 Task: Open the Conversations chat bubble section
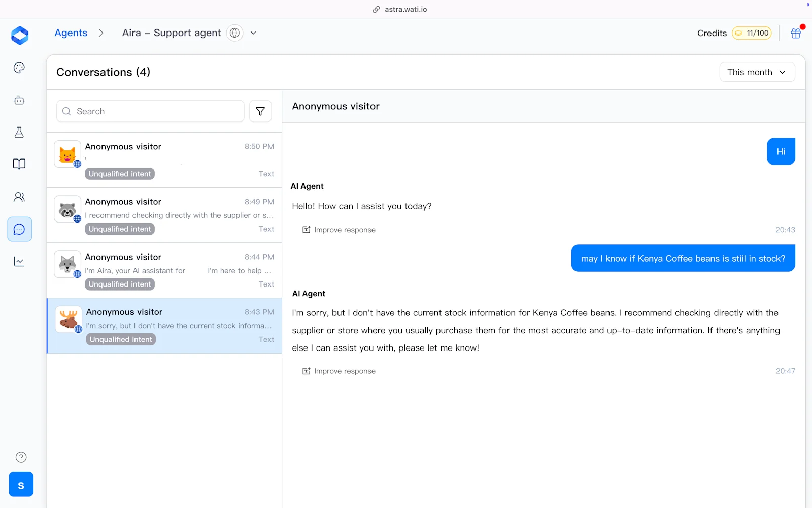(19, 229)
